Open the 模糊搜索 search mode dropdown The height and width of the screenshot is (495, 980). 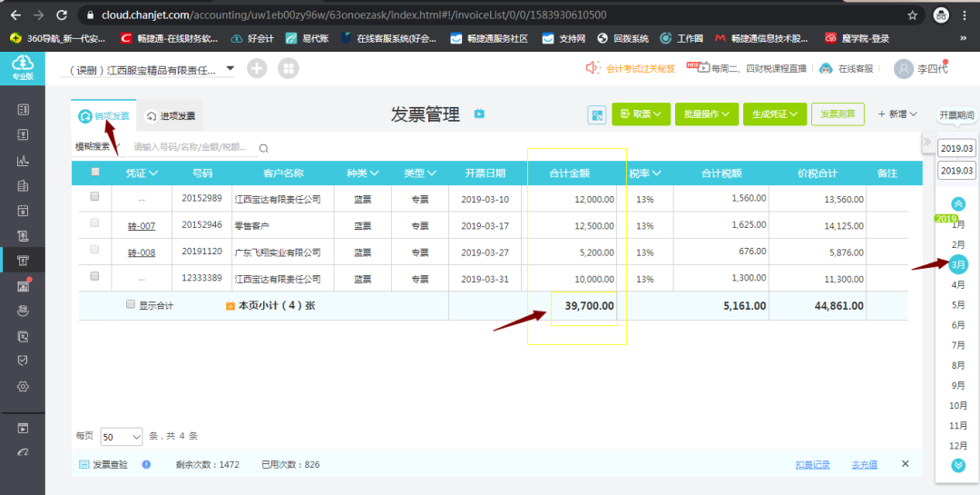tap(97, 147)
